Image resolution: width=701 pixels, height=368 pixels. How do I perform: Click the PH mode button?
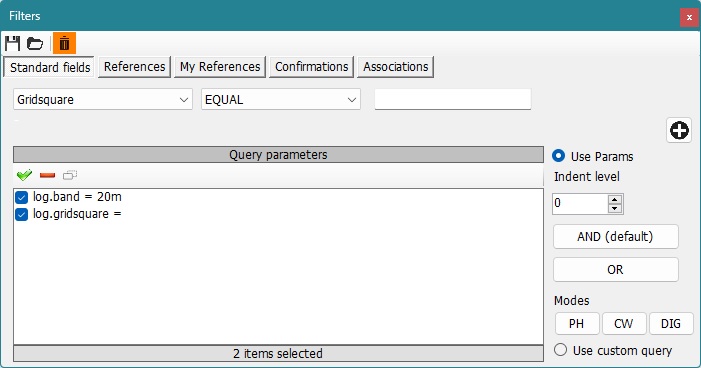(577, 323)
